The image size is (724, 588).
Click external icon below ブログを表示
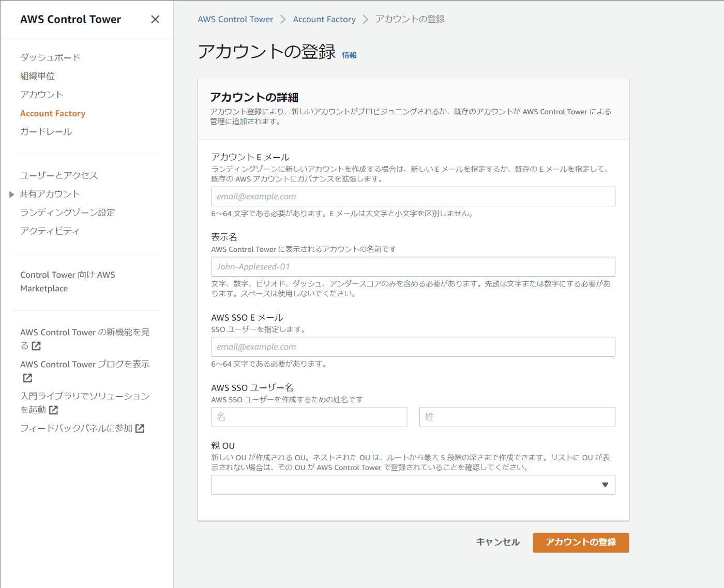(x=27, y=378)
